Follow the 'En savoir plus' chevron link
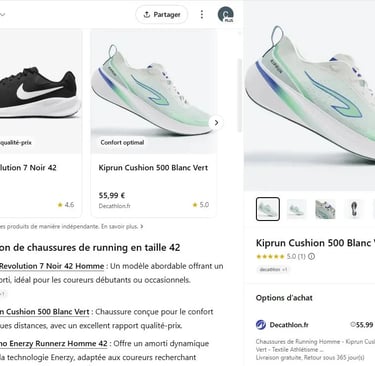Image resolution: width=375 pixels, height=366 pixels. [x=142, y=227]
